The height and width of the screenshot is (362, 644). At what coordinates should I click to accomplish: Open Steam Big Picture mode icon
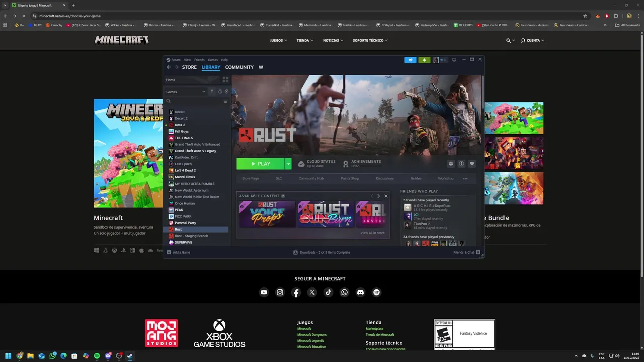454,60
